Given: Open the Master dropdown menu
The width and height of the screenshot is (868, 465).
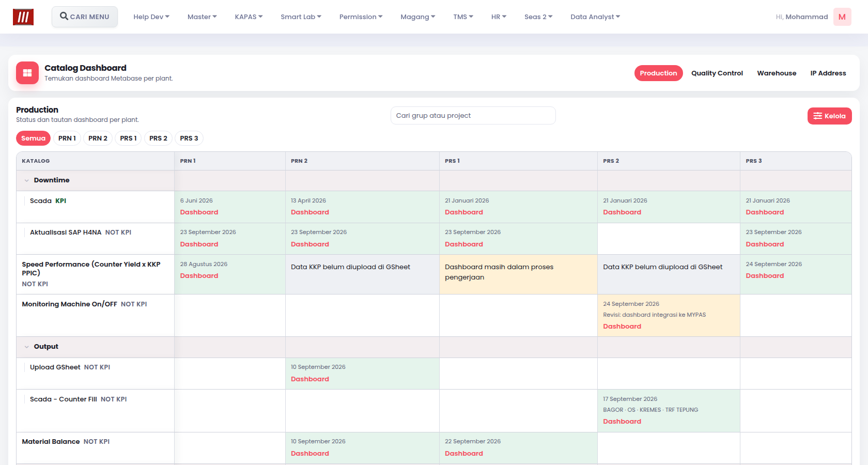Looking at the screenshot, I should point(202,17).
